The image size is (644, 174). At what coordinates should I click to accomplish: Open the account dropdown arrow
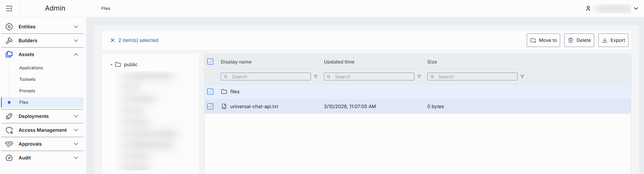[636, 8]
